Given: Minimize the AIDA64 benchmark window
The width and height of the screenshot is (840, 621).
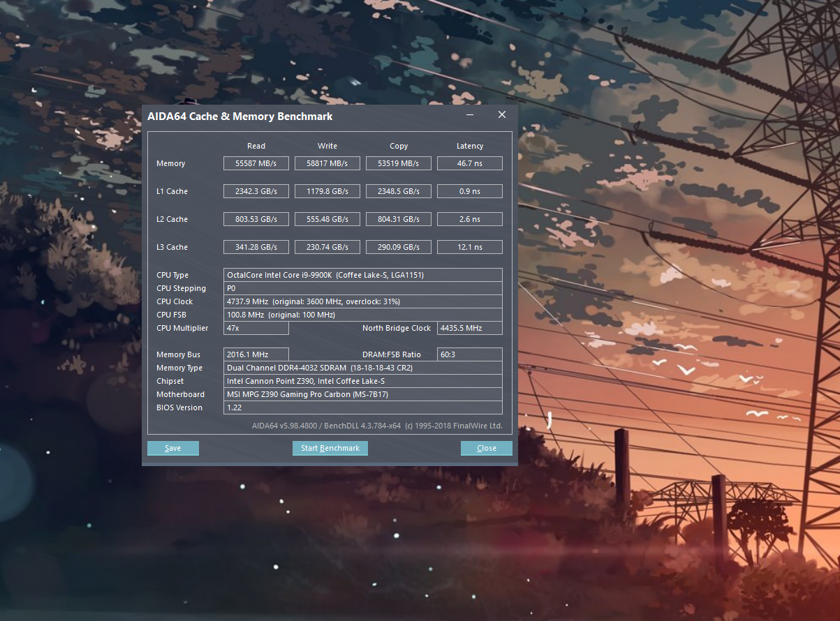Looking at the screenshot, I should (x=471, y=115).
